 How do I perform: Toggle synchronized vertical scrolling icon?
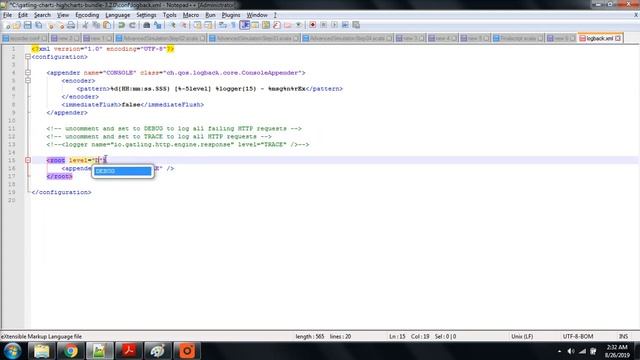click(x=198, y=25)
